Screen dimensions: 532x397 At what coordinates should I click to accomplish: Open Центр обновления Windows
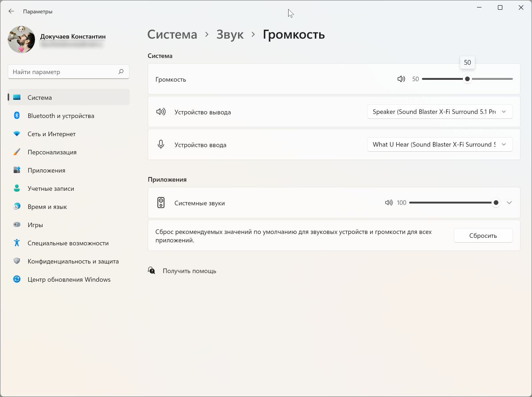click(x=69, y=279)
